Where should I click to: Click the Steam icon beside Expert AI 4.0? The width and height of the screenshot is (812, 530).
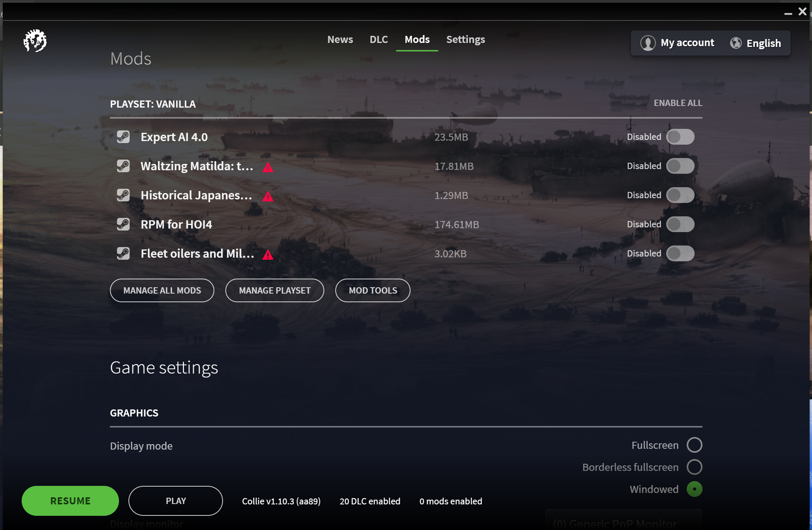123,137
